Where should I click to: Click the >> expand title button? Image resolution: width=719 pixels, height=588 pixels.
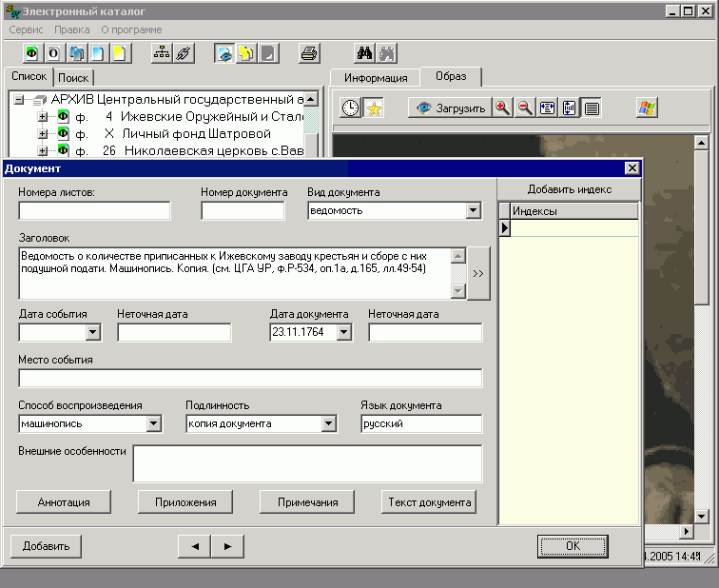478,273
